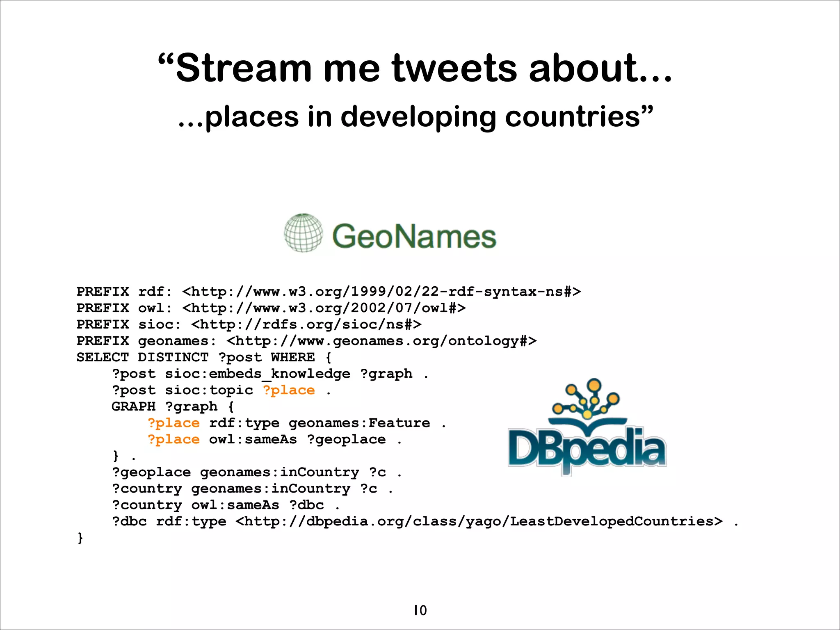This screenshot has height=630, width=840.
Task: Click the GeoNames logo text
Action: (414, 236)
